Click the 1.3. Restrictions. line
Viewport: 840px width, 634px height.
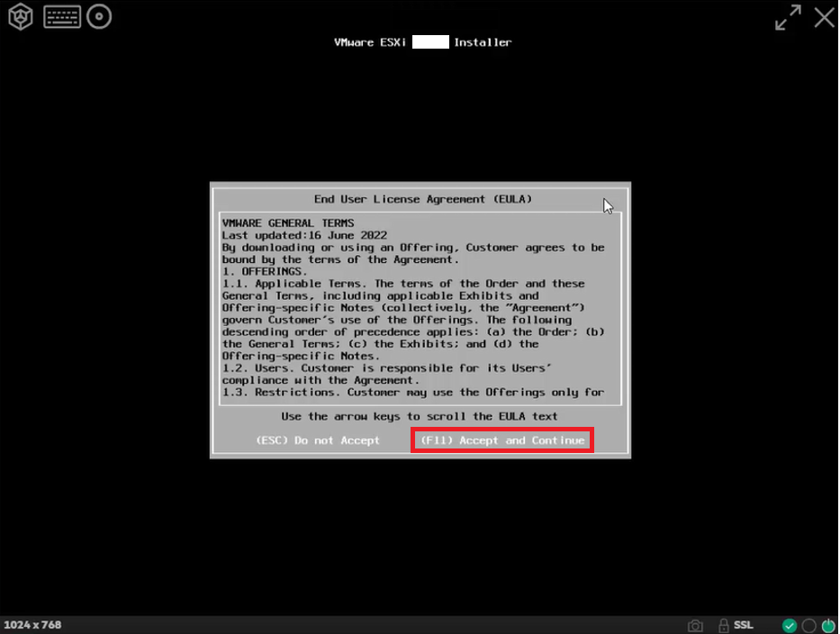pyautogui.click(x=413, y=393)
